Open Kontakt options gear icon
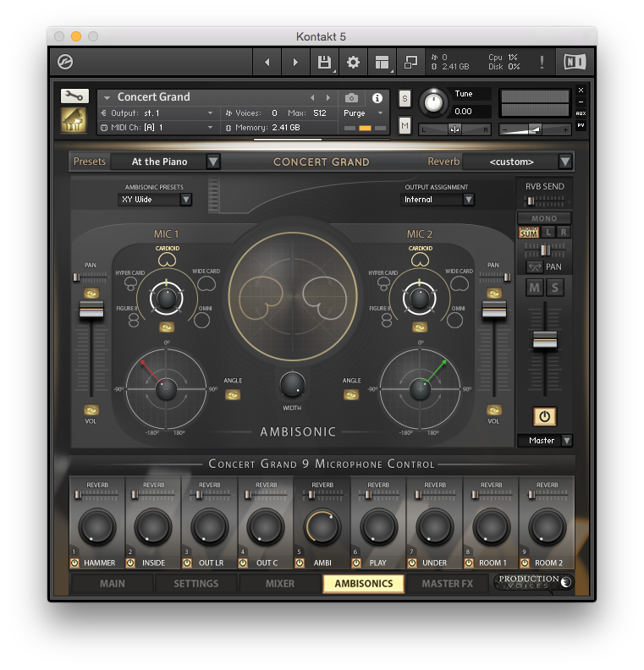Image resolution: width=644 pixels, height=670 pixels. point(353,63)
